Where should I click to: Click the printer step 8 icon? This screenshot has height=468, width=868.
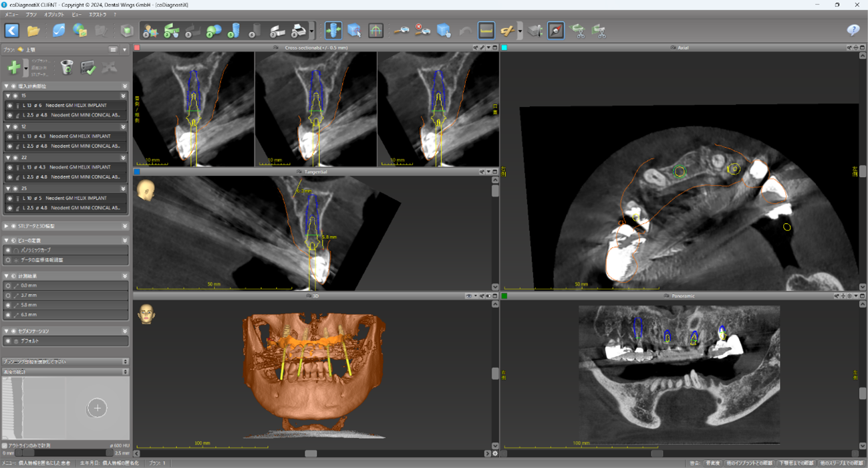tap(298, 31)
